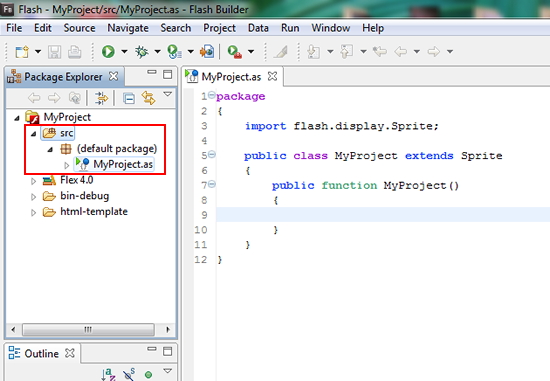550x381 pixels.
Task: Open the Run menu
Action: pyautogui.click(x=290, y=28)
